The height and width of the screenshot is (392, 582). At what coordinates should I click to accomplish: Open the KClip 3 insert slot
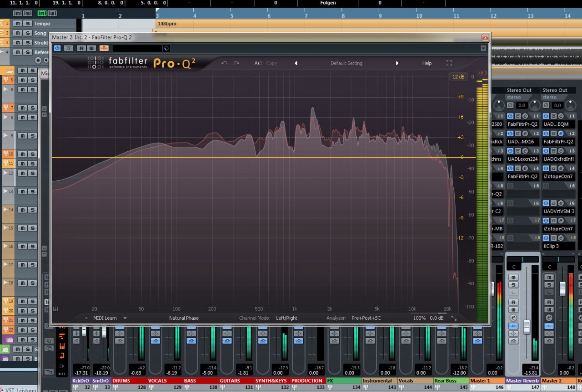click(558, 246)
